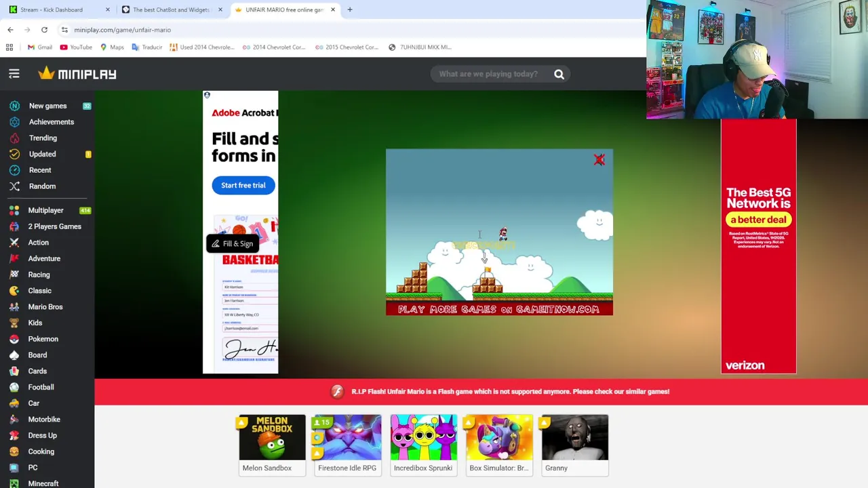Open New games in sidebar

(47, 106)
